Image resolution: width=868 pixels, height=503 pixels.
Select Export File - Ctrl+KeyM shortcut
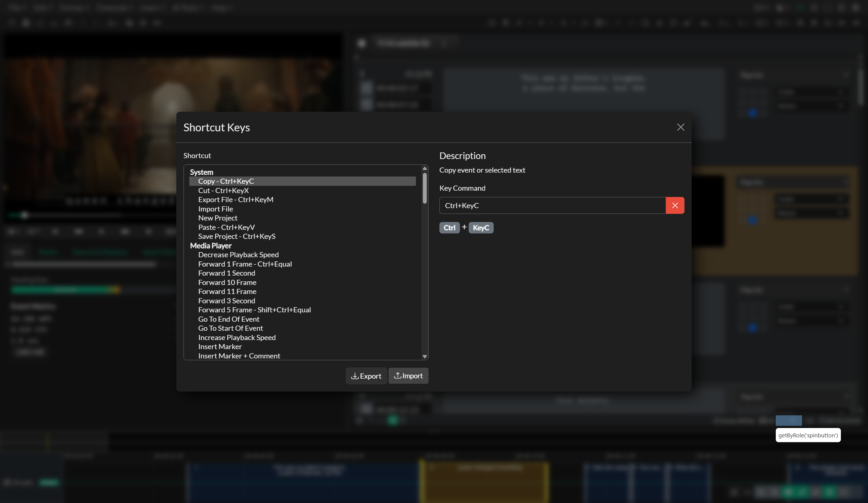(302, 200)
